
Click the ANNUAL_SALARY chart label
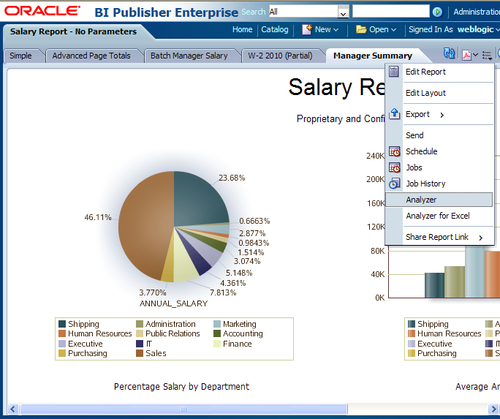coord(173,304)
